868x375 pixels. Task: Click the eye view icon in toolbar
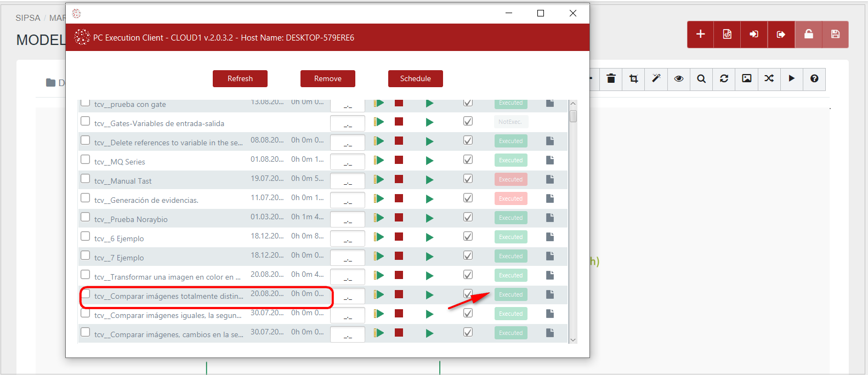[679, 79]
